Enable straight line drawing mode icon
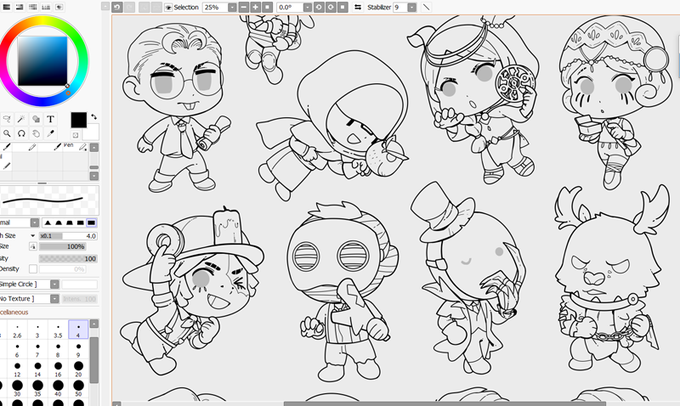The height and width of the screenshot is (406, 680). 426,7
